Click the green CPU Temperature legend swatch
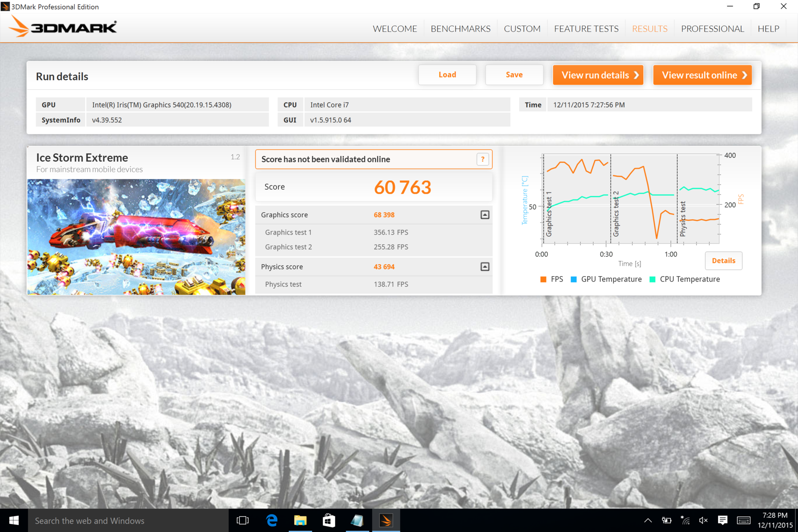 click(x=652, y=279)
